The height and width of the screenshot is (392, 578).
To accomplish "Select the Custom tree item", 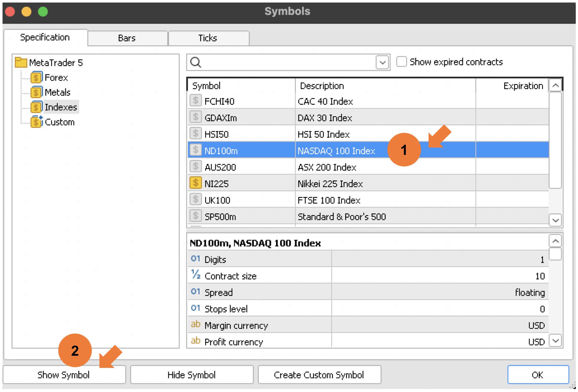I will click(60, 122).
